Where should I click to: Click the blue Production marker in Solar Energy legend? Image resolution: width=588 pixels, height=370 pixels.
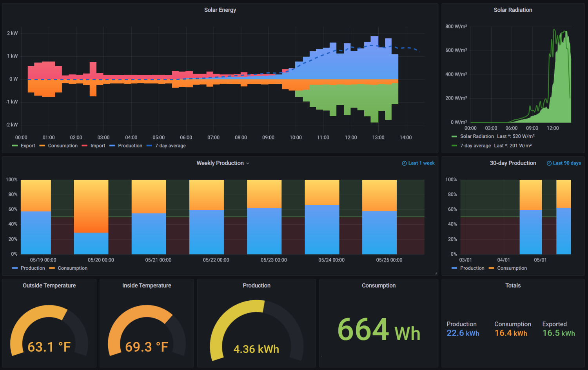pos(112,146)
